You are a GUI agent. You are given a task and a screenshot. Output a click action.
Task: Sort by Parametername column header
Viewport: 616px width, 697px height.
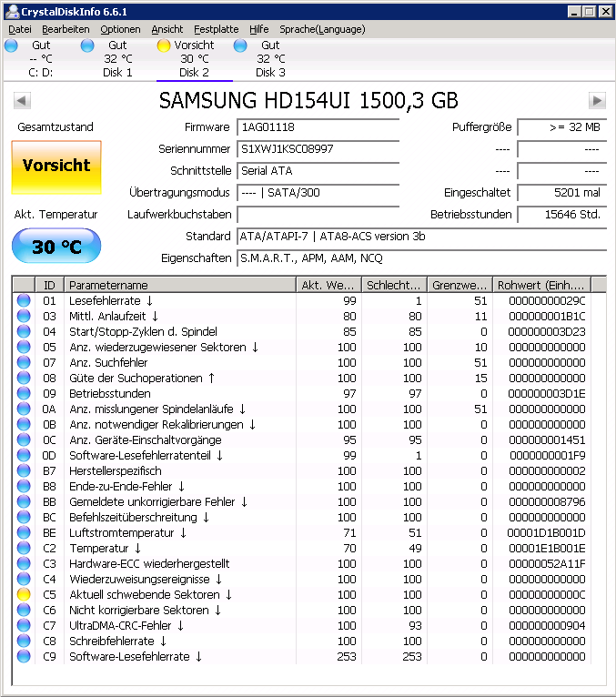pos(180,285)
